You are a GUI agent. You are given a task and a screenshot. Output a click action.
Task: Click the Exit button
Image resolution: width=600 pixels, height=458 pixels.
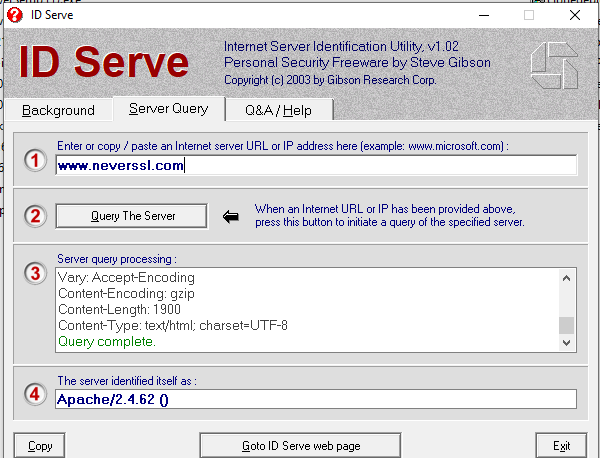(561, 446)
